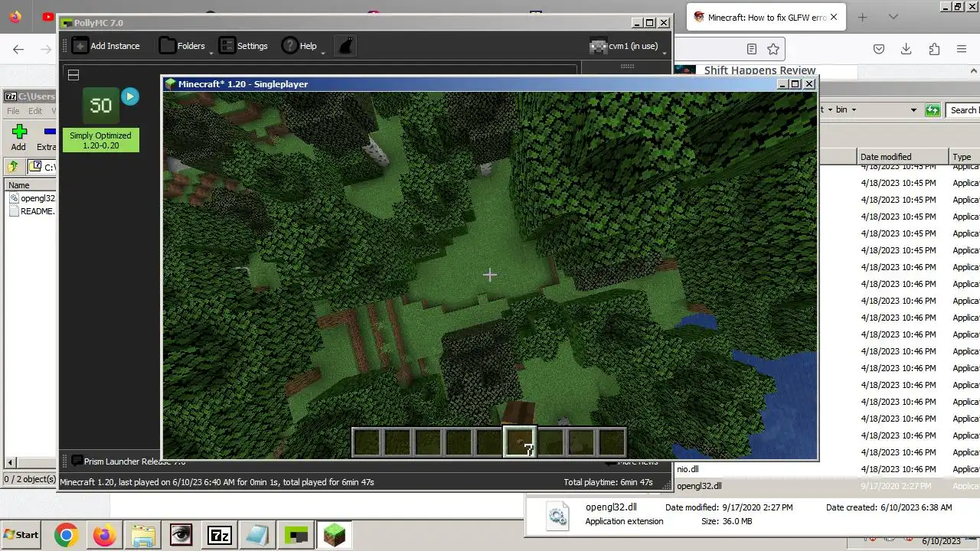The image size is (980, 551).
Task: Select README file in 7-Zip list
Action: coord(32,211)
